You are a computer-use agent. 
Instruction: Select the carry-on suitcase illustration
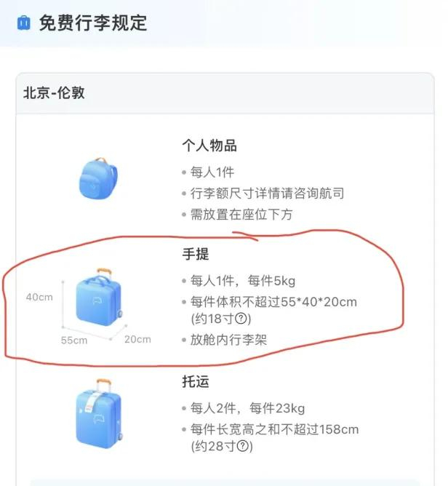(99, 297)
